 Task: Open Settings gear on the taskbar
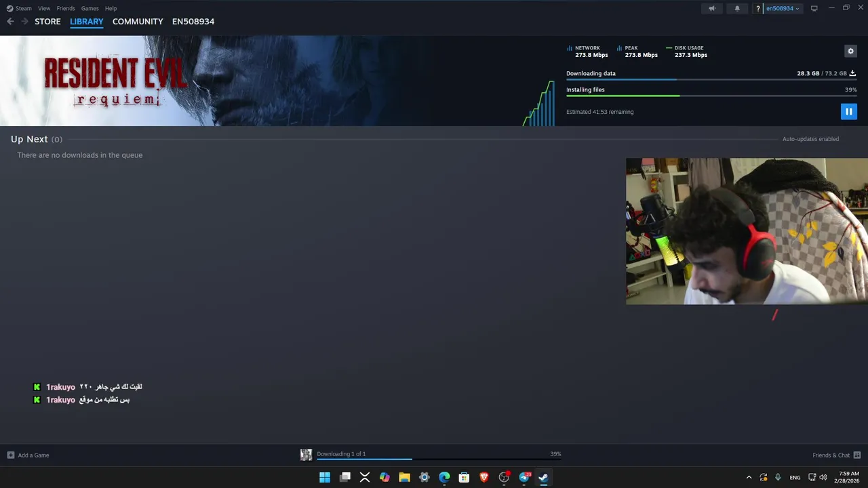(425, 477)
